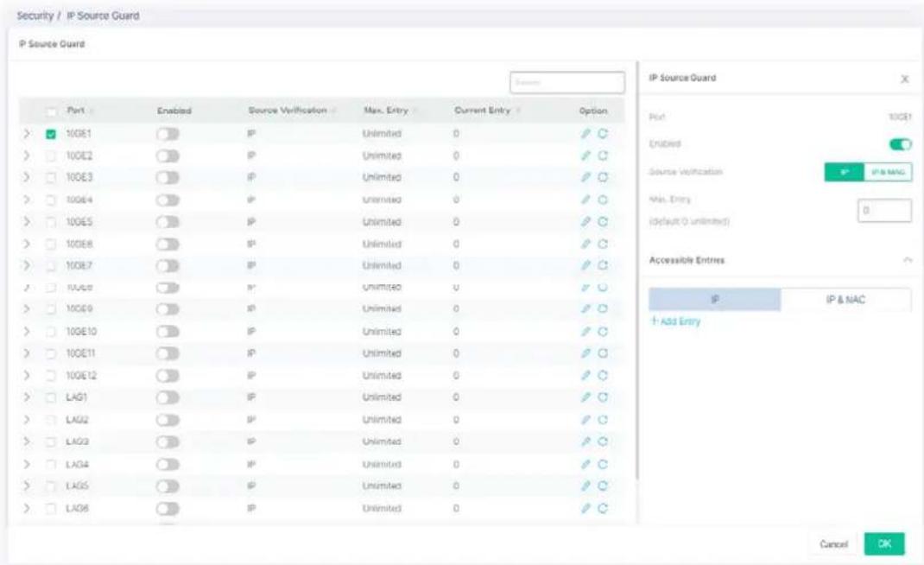This screenshot has height=565, width=924.
Task: Edit LAG4 source guard settings
Action: pos(585,465)
